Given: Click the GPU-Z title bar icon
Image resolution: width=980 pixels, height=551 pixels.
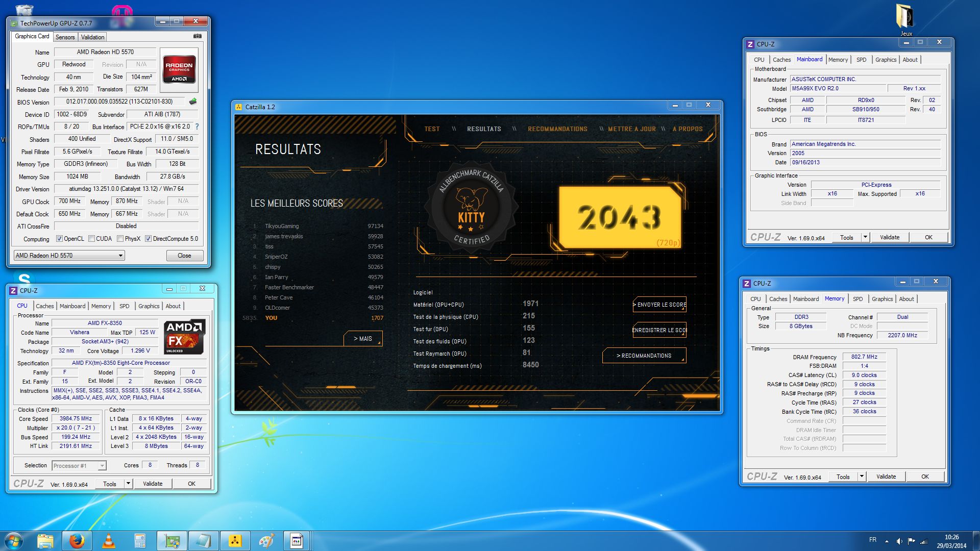Looking at the screenshot, I should [x=14, y=23].
